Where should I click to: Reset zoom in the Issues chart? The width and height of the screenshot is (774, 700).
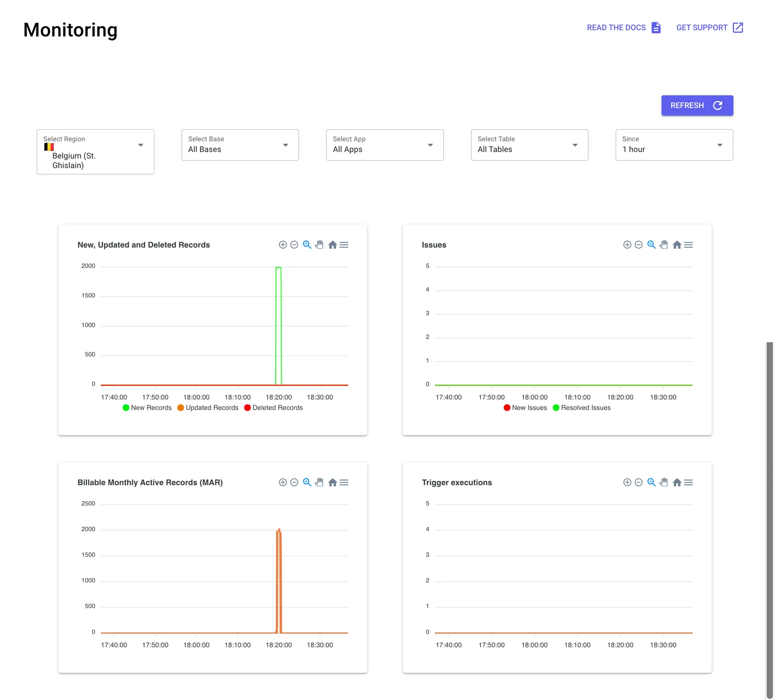[677, 245]
